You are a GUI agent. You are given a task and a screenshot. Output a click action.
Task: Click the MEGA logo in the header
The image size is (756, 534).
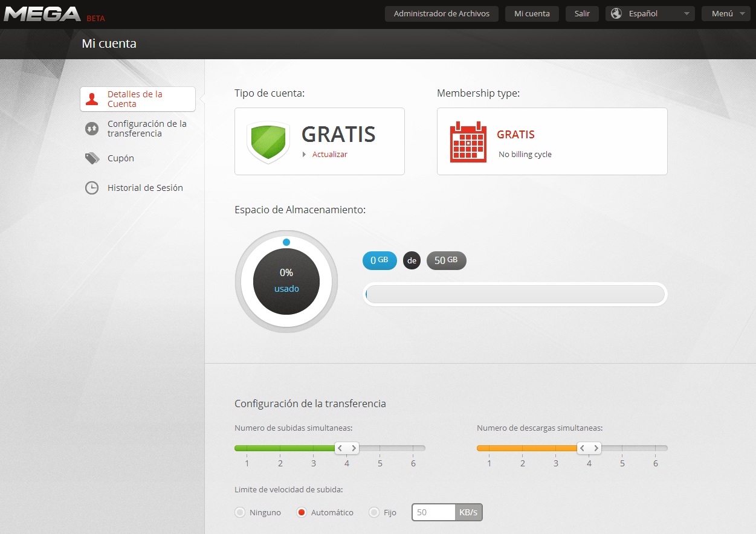click(x=42, y=14)
